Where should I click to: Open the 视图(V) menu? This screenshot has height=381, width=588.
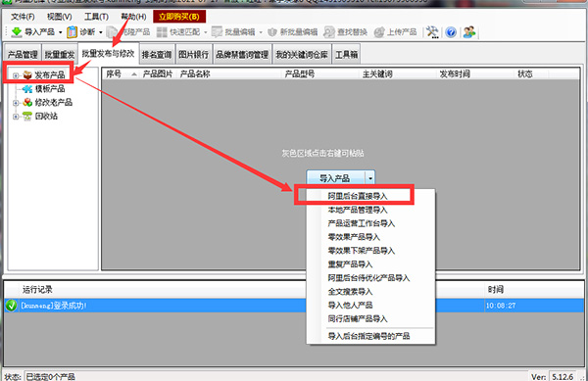tap(59, 17)
